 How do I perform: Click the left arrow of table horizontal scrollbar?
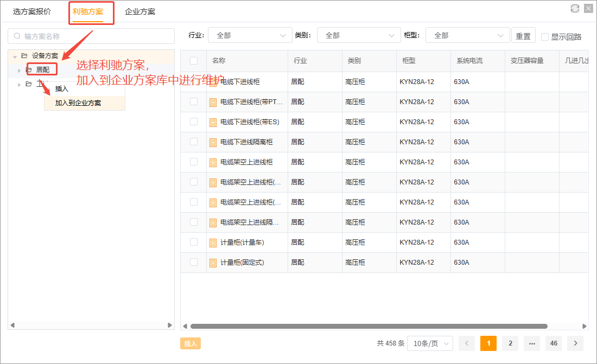click(185, 327)
